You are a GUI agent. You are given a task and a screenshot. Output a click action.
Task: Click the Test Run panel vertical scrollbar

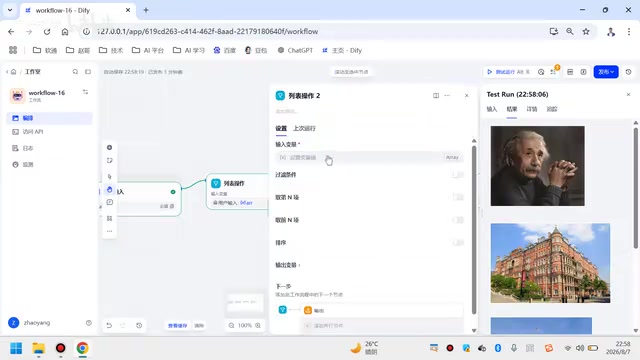[636, 188]
